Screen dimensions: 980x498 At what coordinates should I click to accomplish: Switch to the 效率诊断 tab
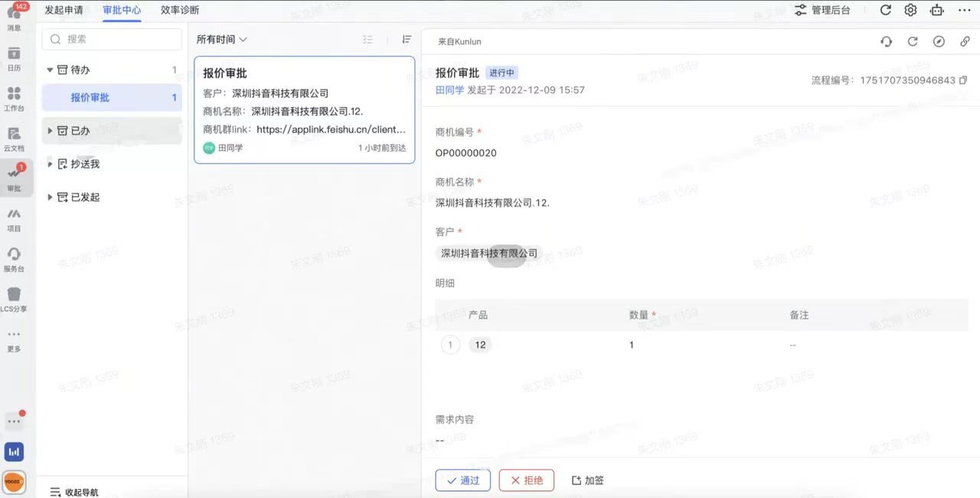(x=180, y=10)
